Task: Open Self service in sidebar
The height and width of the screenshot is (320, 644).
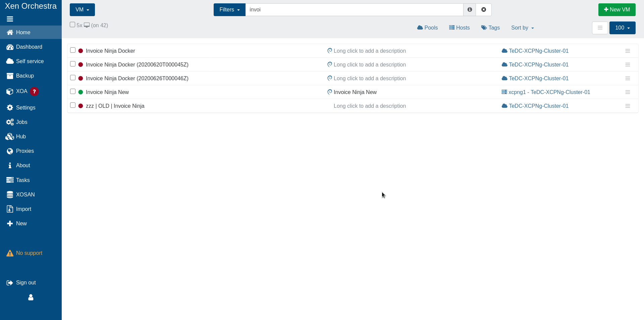Action: 31,61
